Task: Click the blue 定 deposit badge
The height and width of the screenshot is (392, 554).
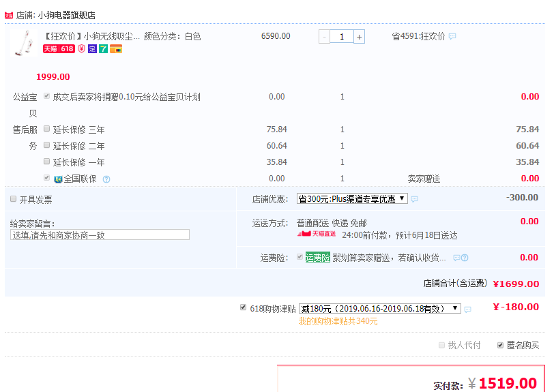Action: click(x=92, y=48)
